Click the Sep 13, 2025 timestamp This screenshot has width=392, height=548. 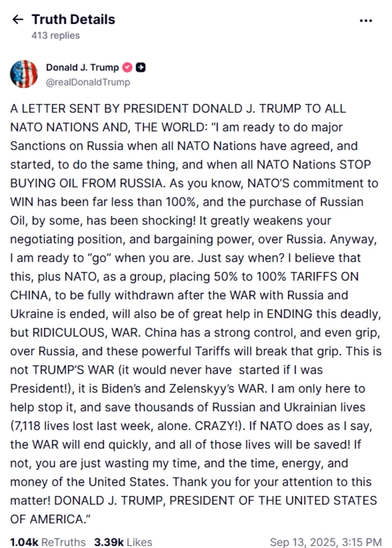[x=326, y=542]
